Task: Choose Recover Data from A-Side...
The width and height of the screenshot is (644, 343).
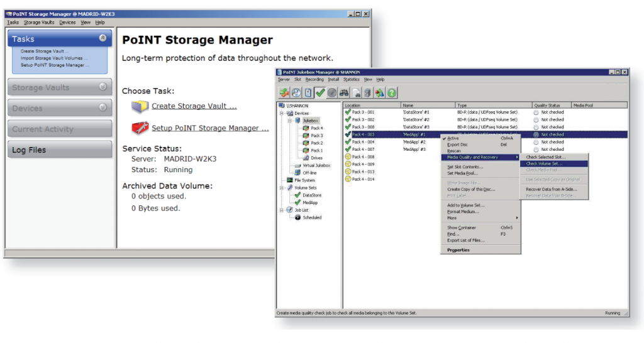Action: click(x=555, y=189)
